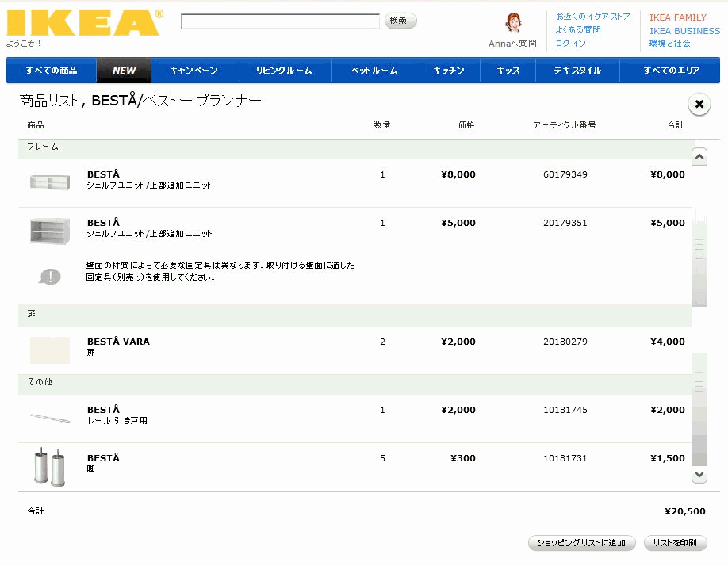Screen dimensions: 728x566
Task: Click inside the search input field
Action: pyautogui.click(x=280, y=21)
